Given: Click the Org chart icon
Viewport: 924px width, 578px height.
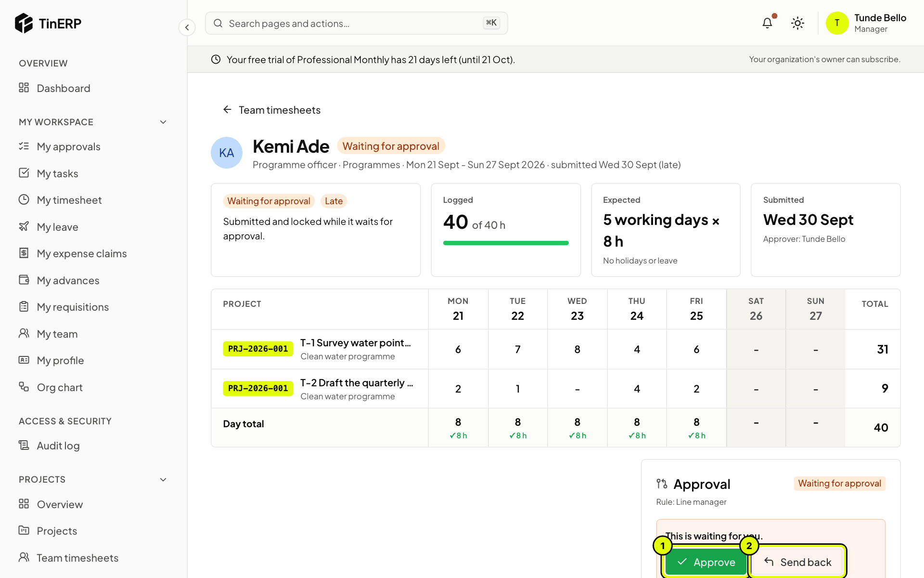Looking at the screenshot, I should coord(24,387).
